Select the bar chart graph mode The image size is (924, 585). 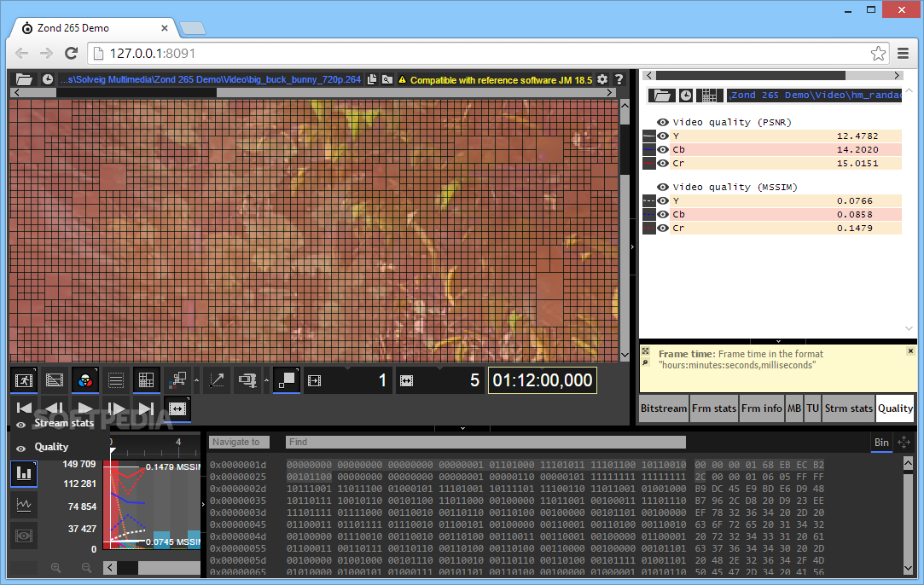[24, 473]
